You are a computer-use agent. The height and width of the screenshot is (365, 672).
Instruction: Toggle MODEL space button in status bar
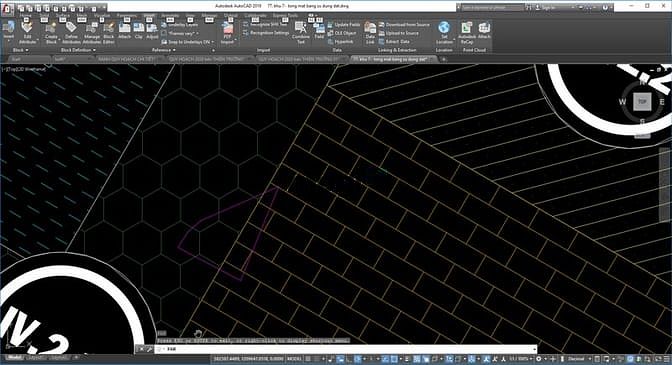pyautogui.click(x=294, y=359)
